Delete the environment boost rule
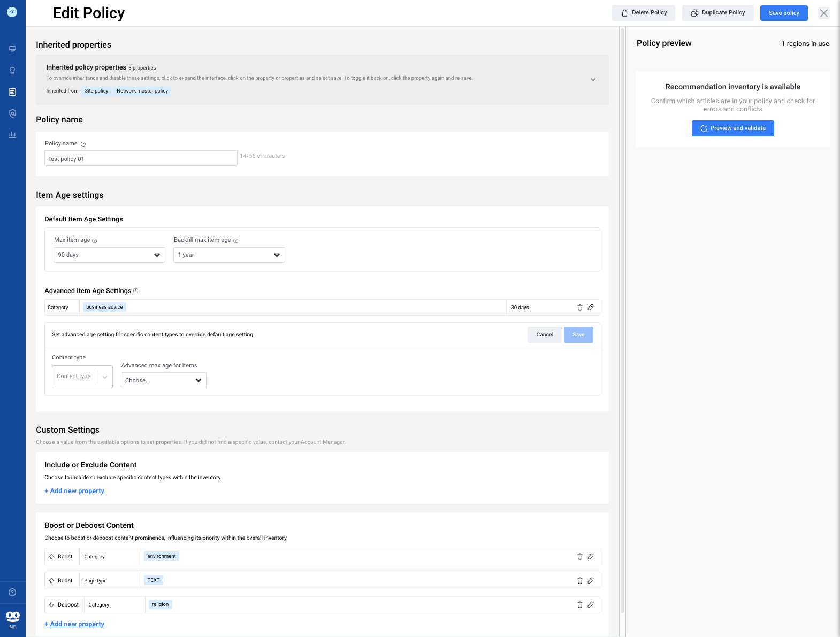The image size is (840, 637). [x=579, y=557]
